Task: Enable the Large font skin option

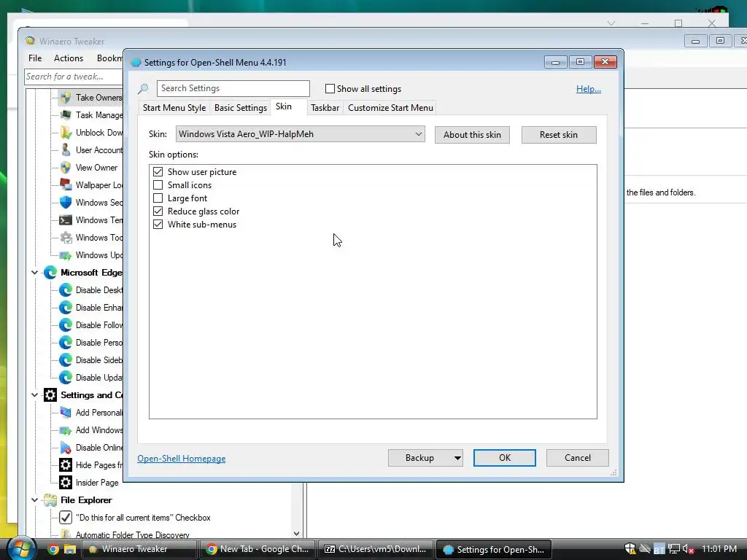Action: (x=158, y=198)
